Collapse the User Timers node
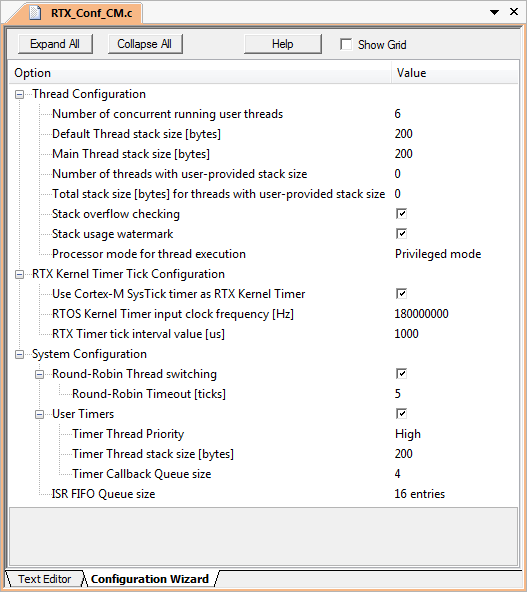 tap(39, 414)
